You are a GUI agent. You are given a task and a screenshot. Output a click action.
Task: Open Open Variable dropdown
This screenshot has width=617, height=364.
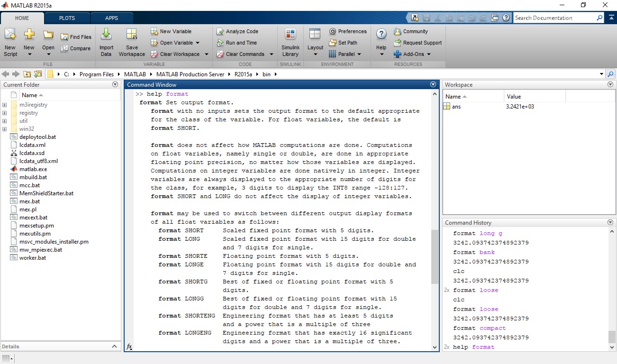(198, 43)
